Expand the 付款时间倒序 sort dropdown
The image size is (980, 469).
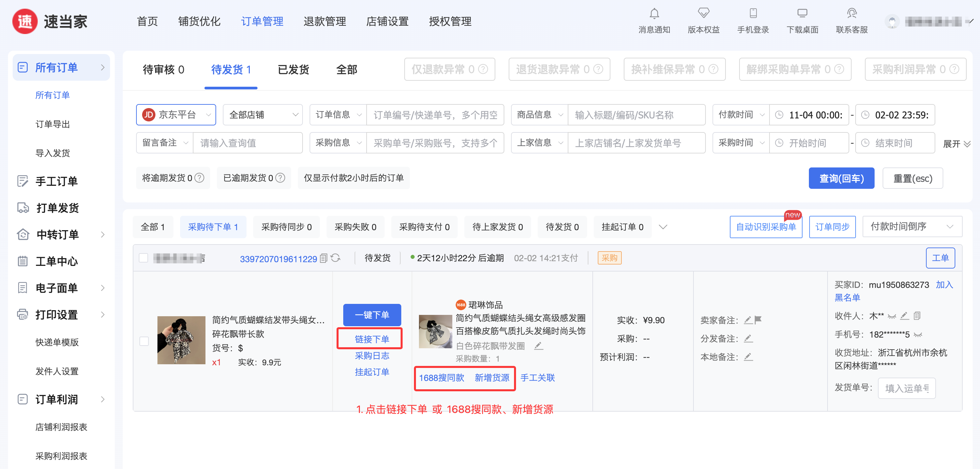pos(912,227)
